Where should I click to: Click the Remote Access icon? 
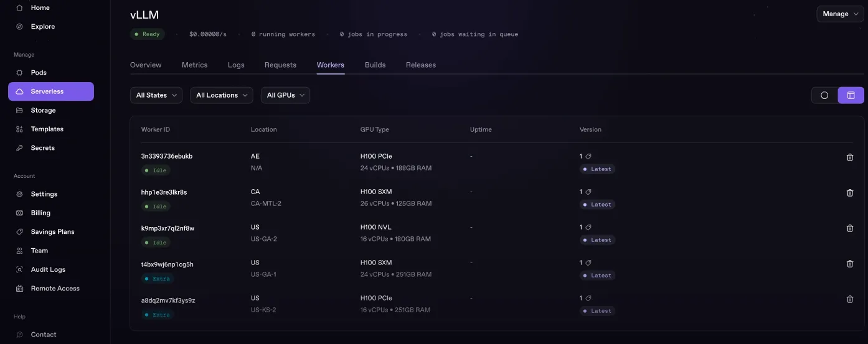19,289
